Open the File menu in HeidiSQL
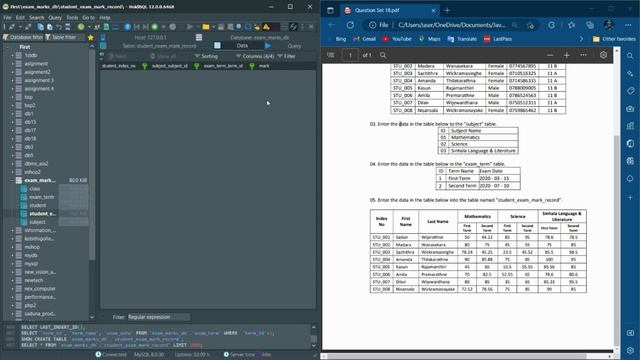Screen dimensions: 640x360 7,18
